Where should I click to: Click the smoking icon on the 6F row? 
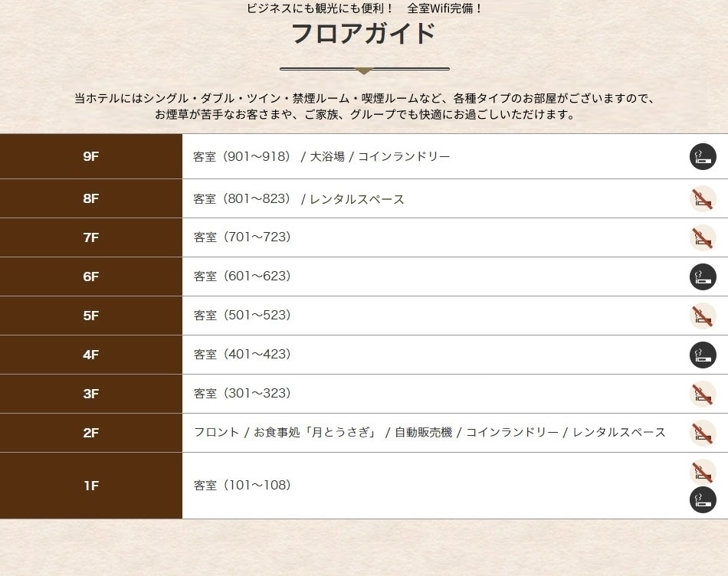[x=703, y=277]
